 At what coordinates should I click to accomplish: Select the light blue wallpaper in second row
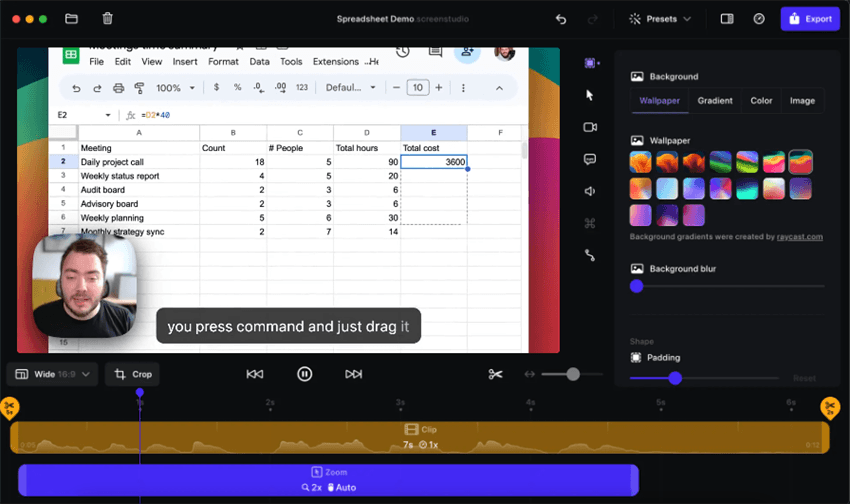(x=667, y=189)
